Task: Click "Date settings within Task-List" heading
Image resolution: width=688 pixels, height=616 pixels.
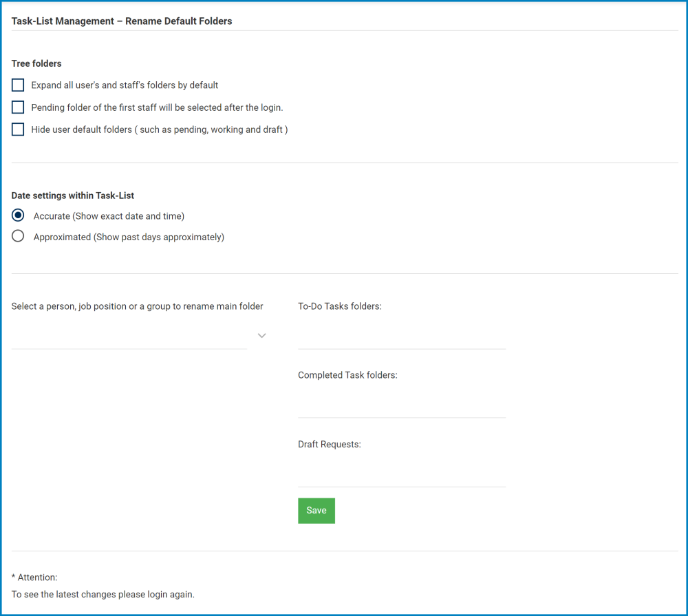Action: coord(72,195)
